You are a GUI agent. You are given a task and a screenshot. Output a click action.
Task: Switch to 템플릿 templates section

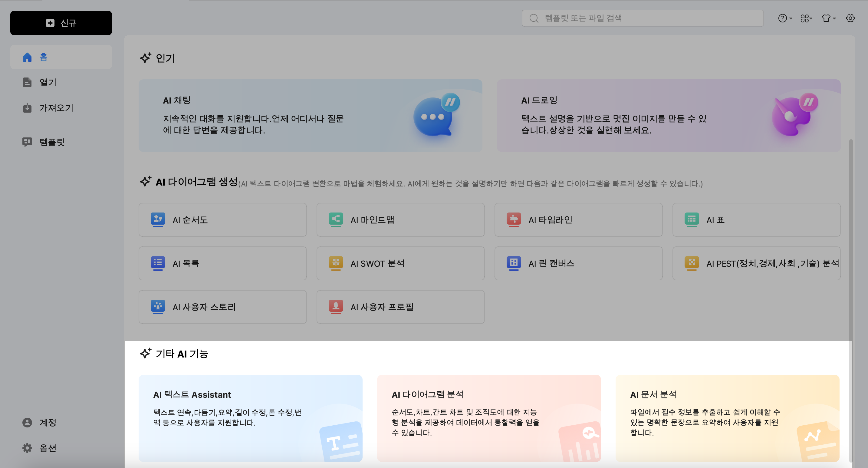tap(52, 142)
